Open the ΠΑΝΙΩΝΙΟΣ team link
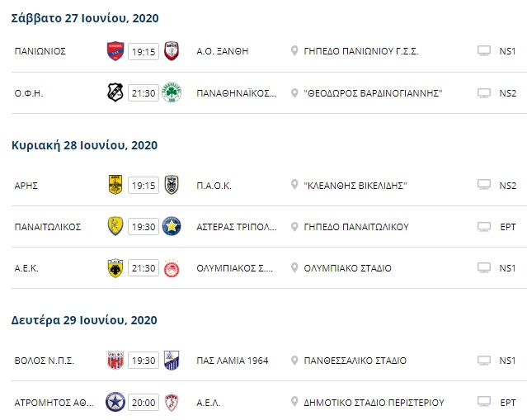 point(40,51)
